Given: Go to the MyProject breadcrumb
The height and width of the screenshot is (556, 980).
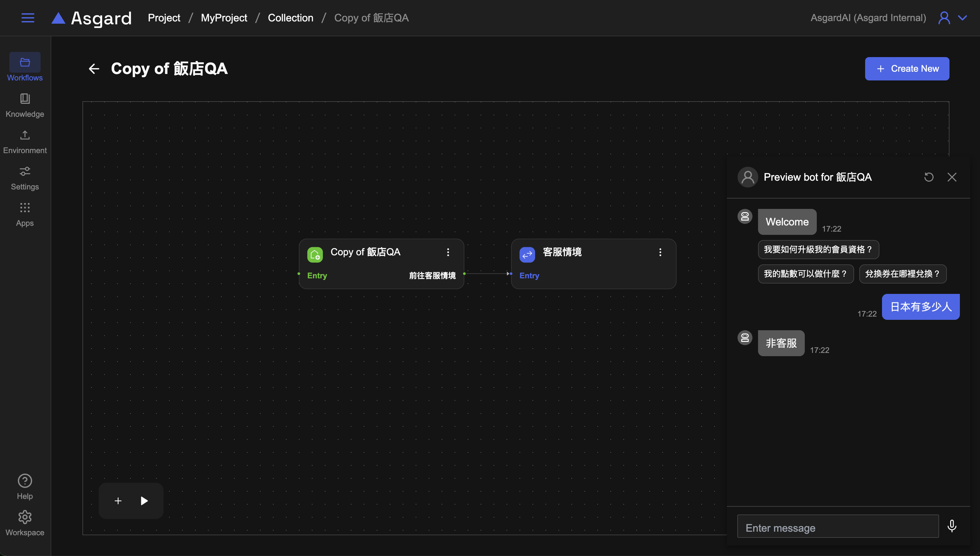Looking at the screenshot, I should click(224, 18).
